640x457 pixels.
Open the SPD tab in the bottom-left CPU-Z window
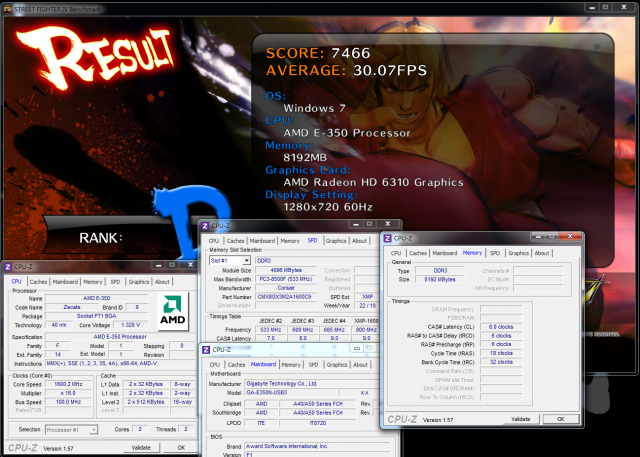pos(116,282)
